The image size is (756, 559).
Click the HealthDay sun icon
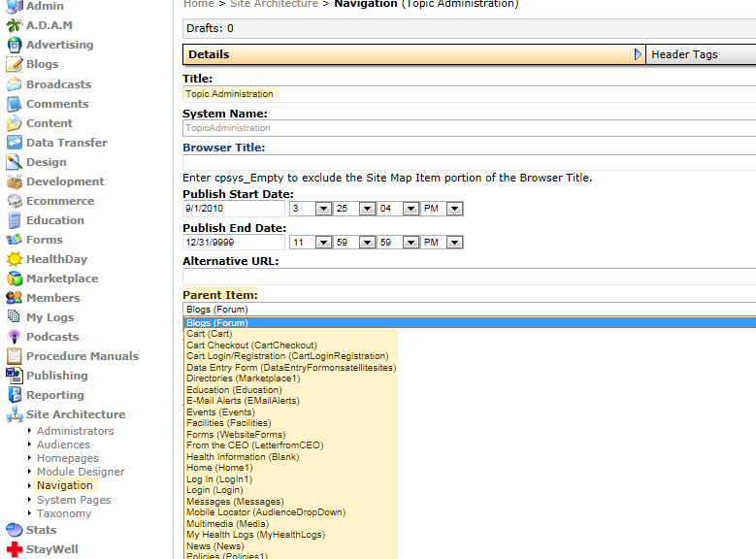14,259
